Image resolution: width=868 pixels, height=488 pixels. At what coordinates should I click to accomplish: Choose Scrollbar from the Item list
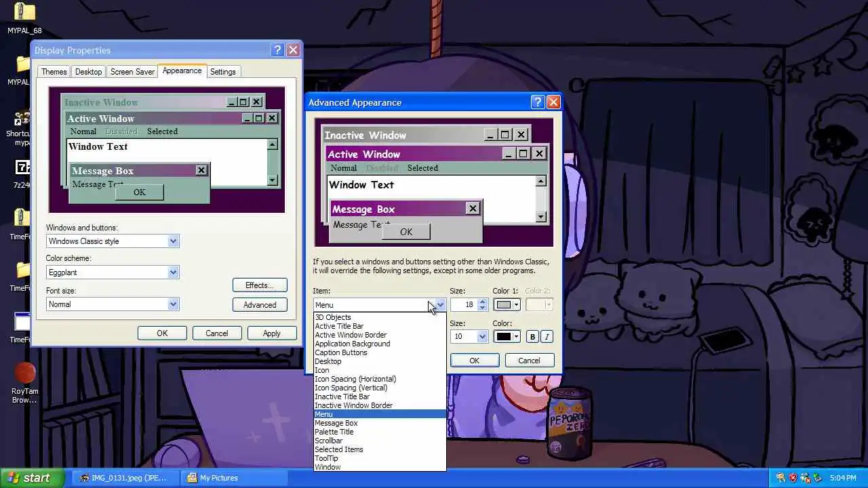point(380,441)
